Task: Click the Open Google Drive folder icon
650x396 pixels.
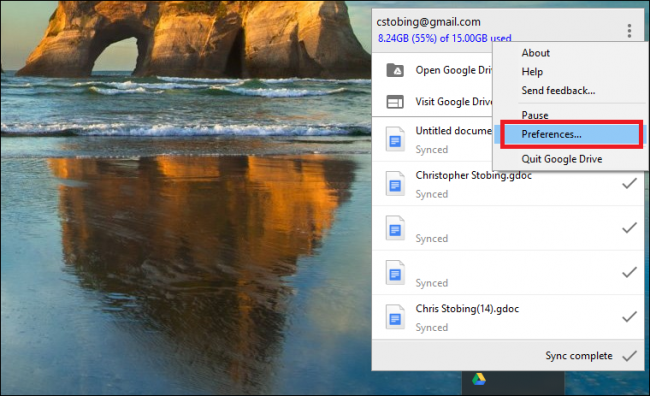Action: click(x=395, y=70)
